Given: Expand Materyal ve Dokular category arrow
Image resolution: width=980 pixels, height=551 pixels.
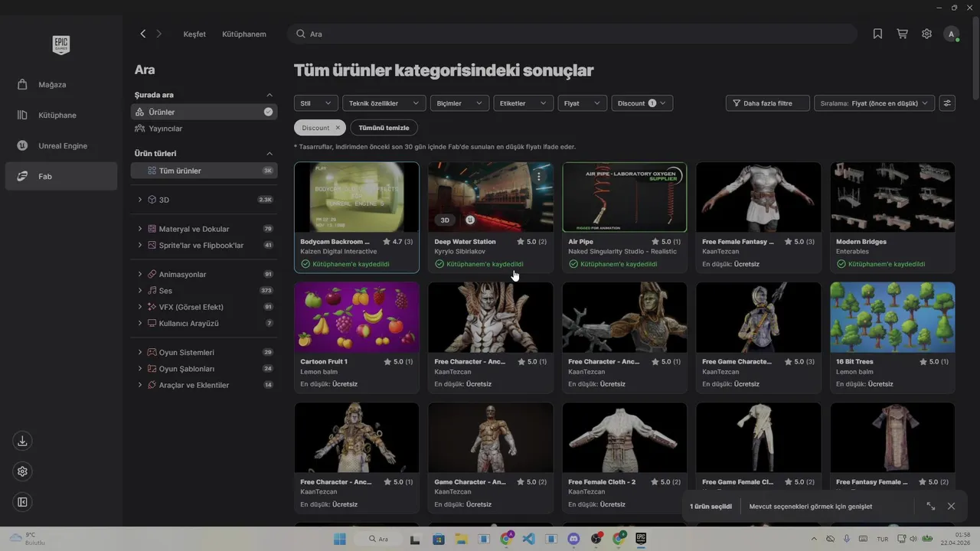Looking at the screenshot, I should (140, 229).
